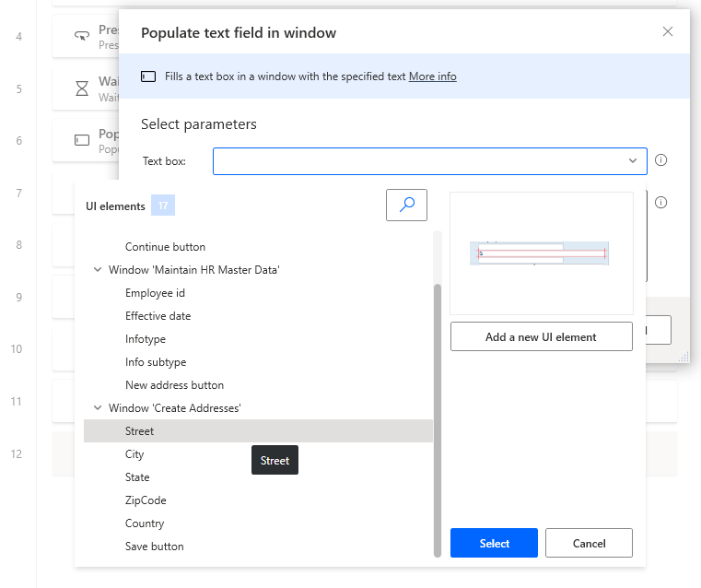This screenshot has width=701, height=588.
Task: Close the Populate text field dialog
Action: pyautogui.click(x=668, y=31)
